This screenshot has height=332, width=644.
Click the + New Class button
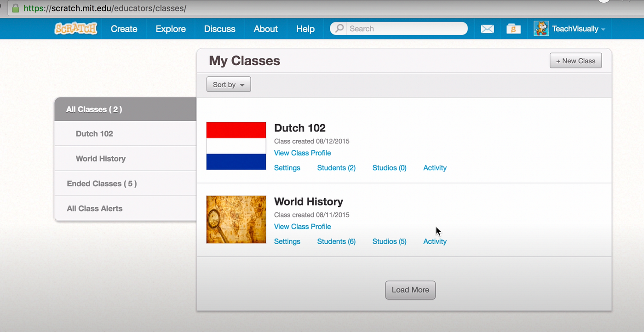575,61
